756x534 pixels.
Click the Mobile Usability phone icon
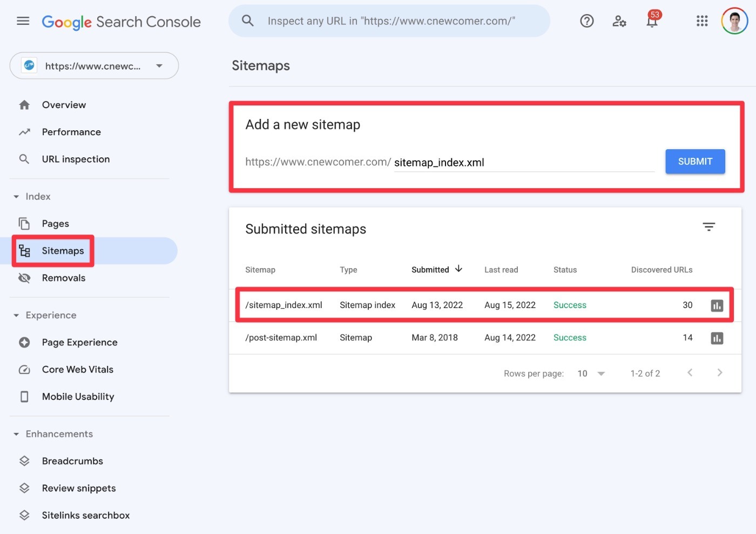24,397
